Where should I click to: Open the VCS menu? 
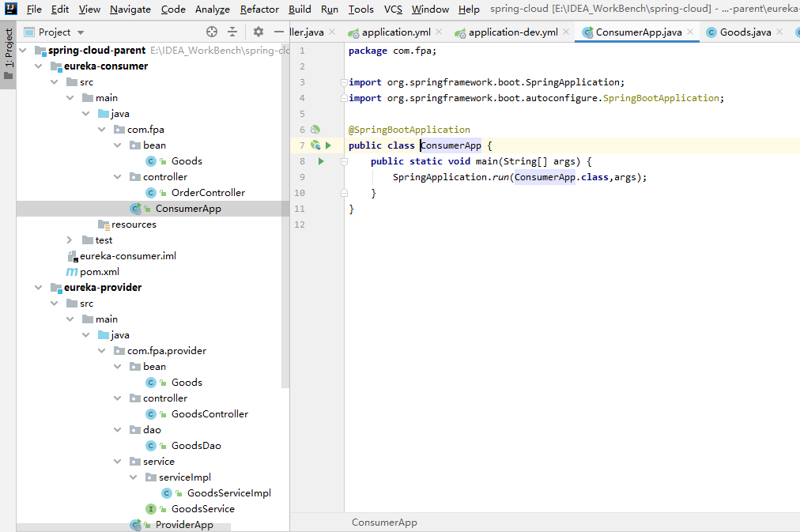(x=393, y=9)
